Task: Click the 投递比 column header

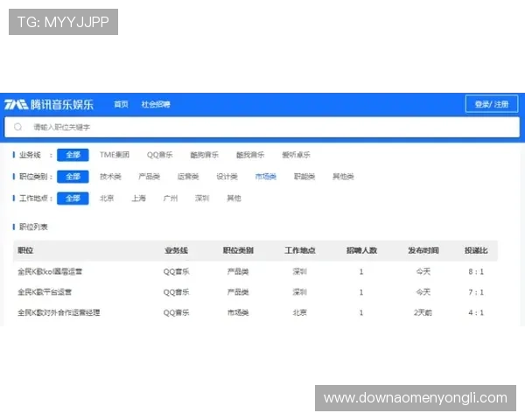Action: click(x=476, y=250)
